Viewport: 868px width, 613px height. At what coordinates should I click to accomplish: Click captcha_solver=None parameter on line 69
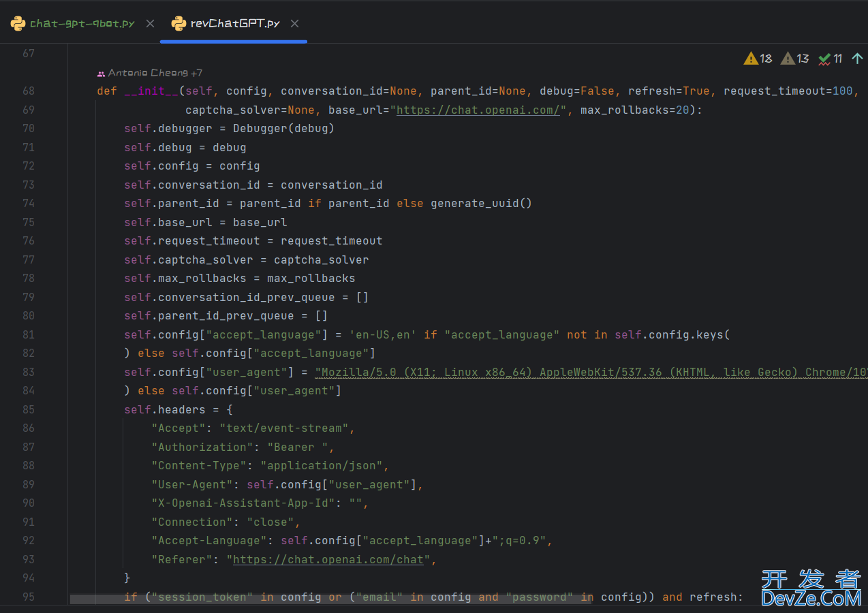(x=250, y=110)
